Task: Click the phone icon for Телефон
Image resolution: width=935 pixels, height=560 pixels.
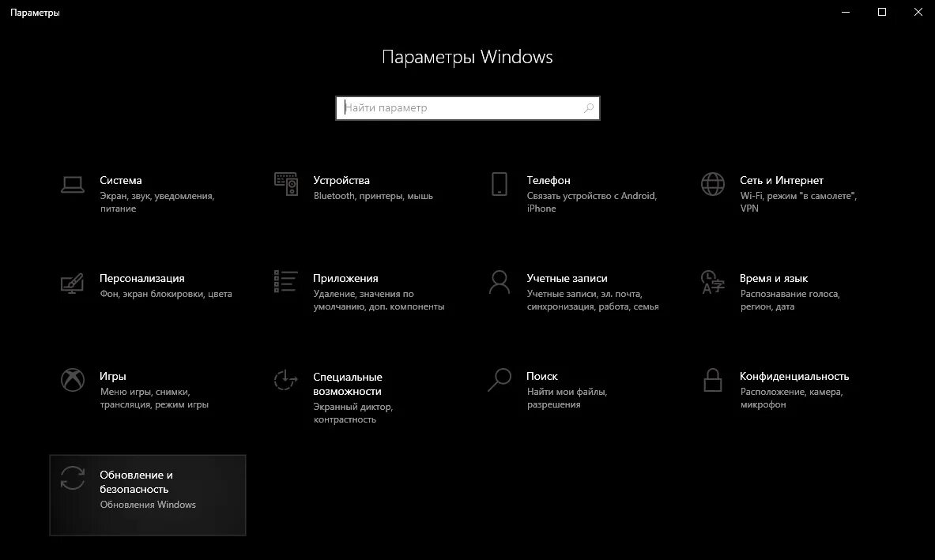Action: (499, 184)
